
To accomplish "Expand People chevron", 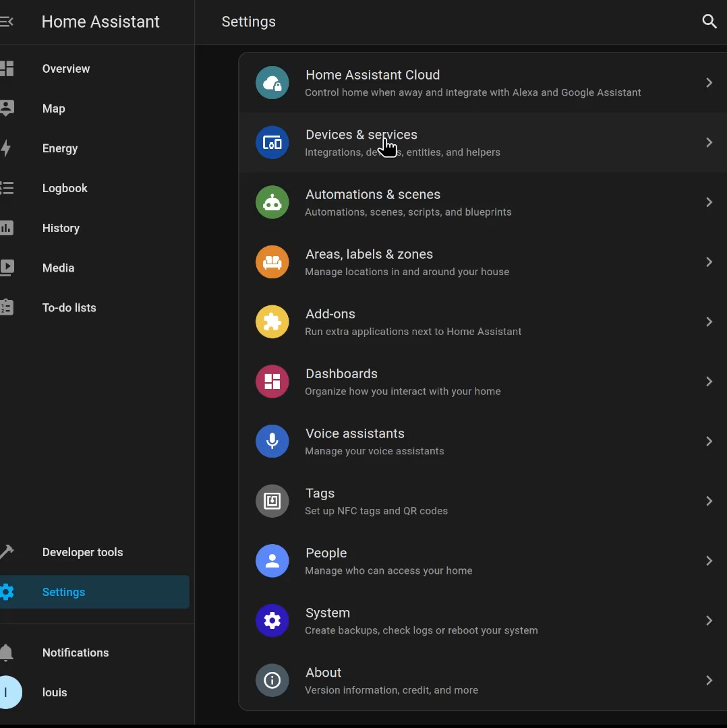I will click(x=709, y=561).
